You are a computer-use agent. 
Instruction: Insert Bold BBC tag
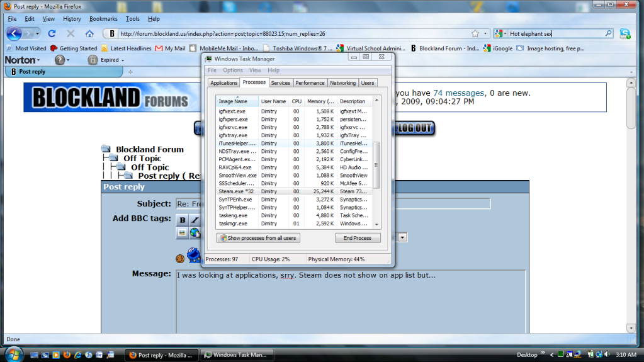click(x=183, y=220)
